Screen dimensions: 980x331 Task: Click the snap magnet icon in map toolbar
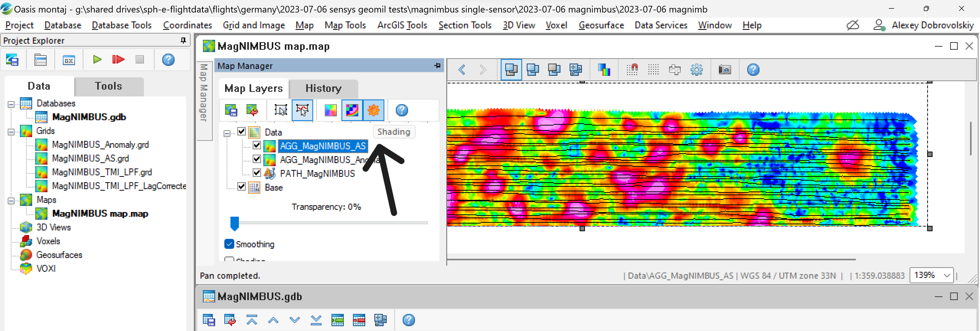(x=632, y=70)
